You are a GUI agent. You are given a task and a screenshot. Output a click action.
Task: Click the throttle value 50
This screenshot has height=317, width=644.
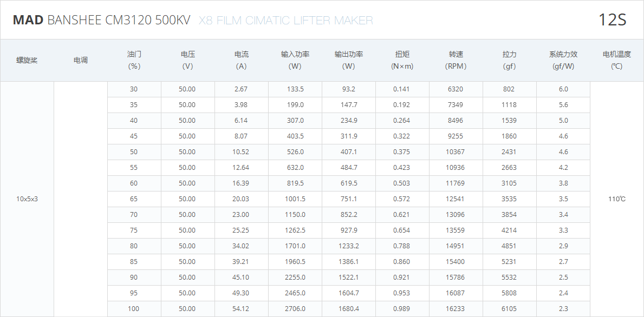134,151
